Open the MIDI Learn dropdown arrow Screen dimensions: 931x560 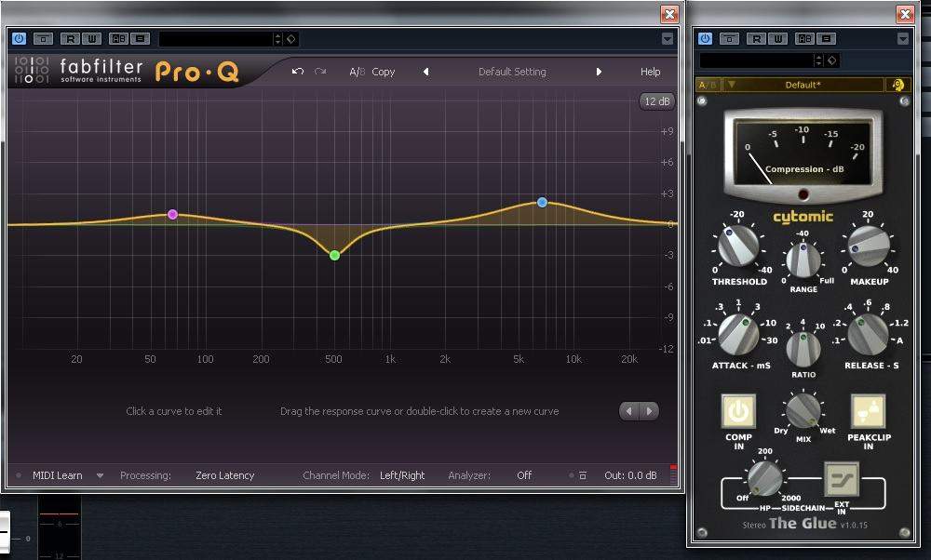point(100,475)
